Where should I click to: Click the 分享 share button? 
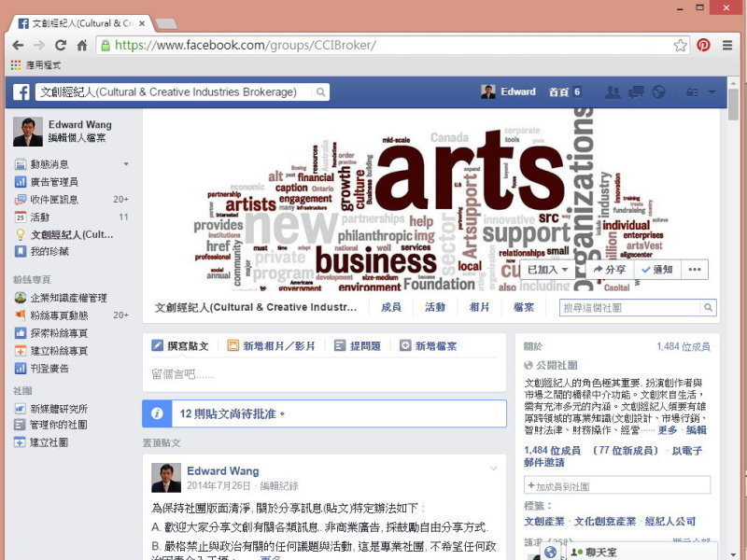click(x=610, y=269)
